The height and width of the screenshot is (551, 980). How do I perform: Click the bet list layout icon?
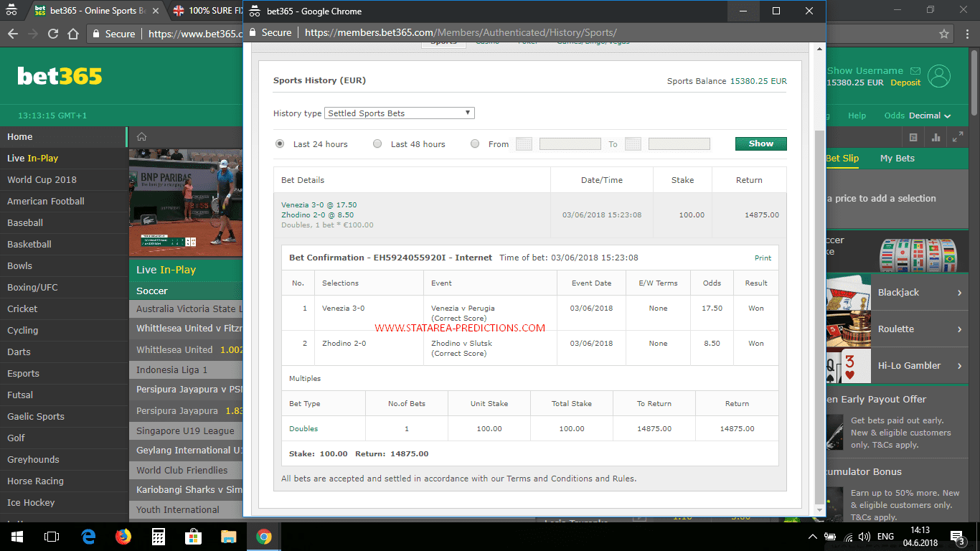click(x=913, y=137)
